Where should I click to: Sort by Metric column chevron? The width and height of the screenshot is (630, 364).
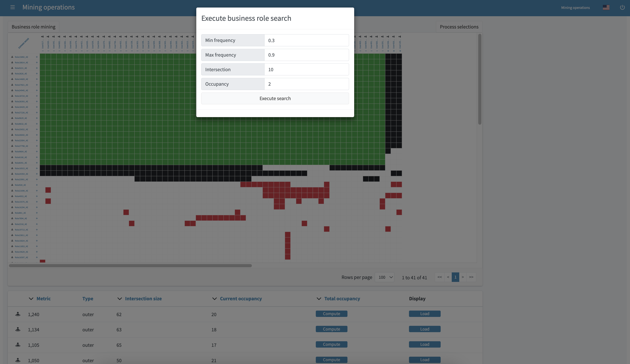31,299
